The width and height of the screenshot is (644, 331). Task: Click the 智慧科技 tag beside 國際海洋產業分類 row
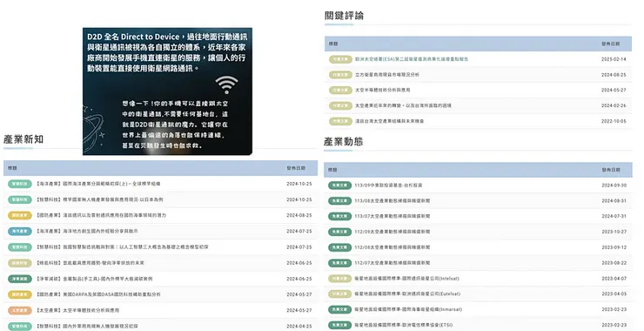(x=20, y=184)
